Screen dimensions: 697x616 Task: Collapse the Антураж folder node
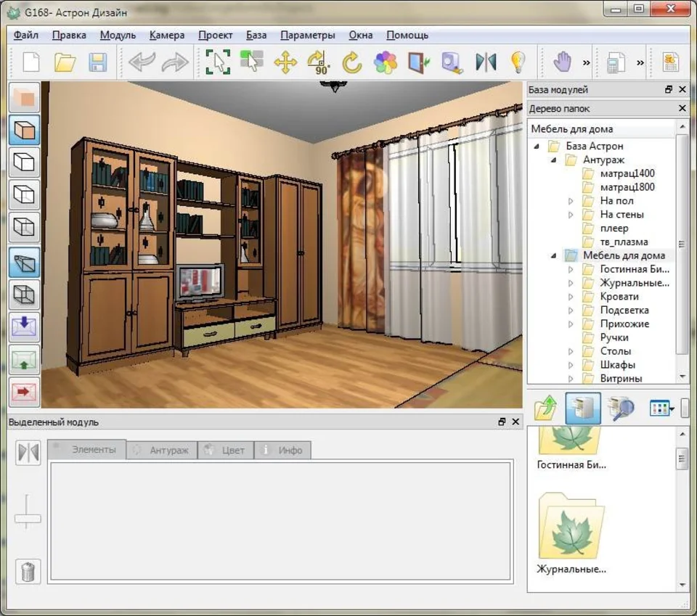[553, 160]
